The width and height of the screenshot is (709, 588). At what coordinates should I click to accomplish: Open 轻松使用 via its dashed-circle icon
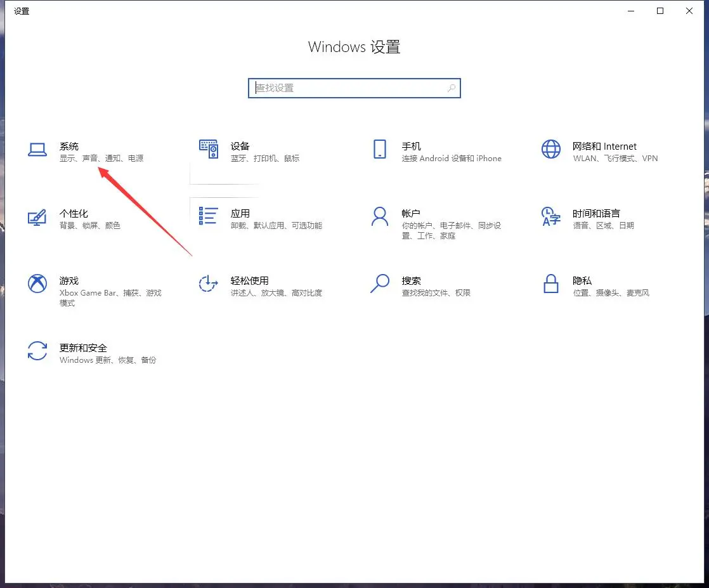[x=209, y=284]
